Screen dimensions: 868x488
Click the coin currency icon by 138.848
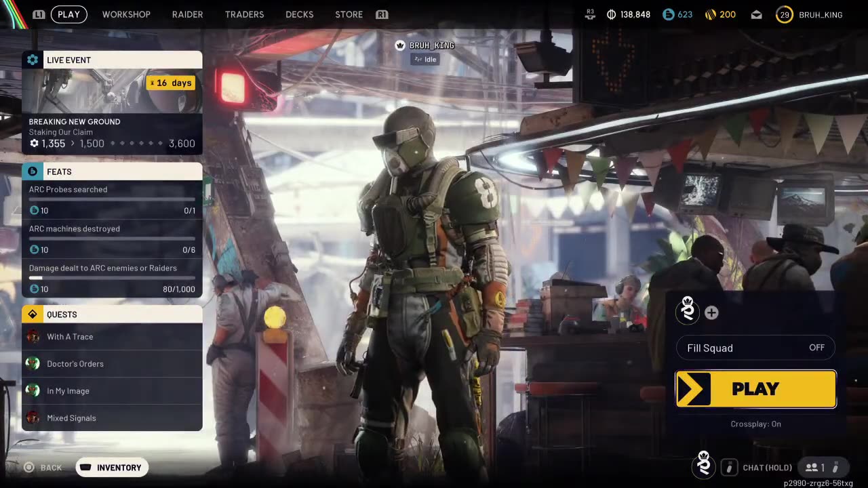click(611, 14)
